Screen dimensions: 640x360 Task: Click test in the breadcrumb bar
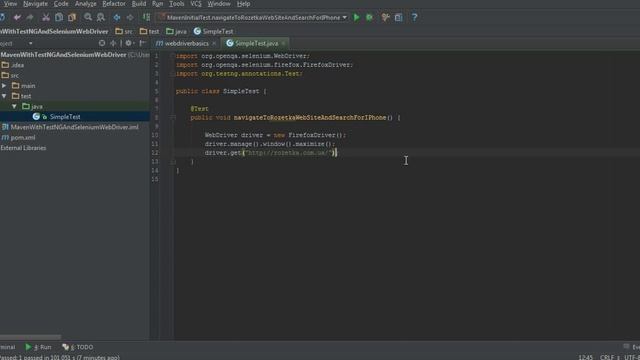tap(149, 31)
